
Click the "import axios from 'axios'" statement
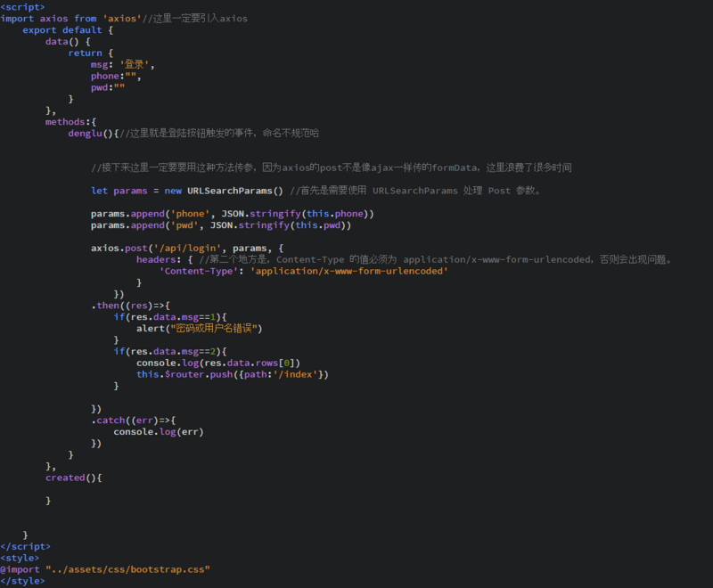[71, 19]
